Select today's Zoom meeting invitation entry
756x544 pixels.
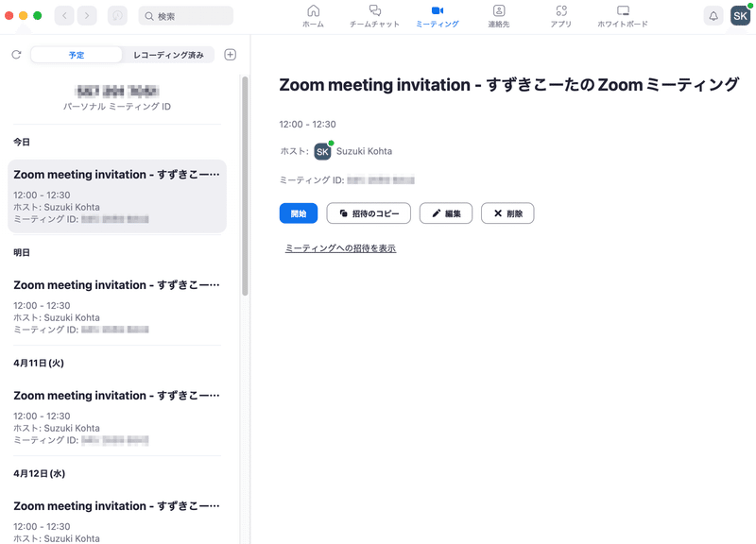pyautogui.click(x=117, y=196)
